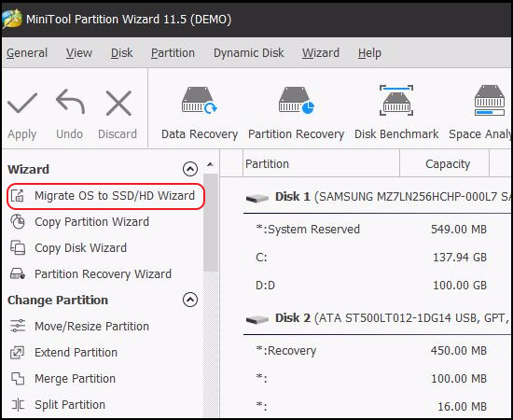513x420 pixels.
Task: Click the Discard X icon
Action: pyautogui.click(x=118, y=103)
